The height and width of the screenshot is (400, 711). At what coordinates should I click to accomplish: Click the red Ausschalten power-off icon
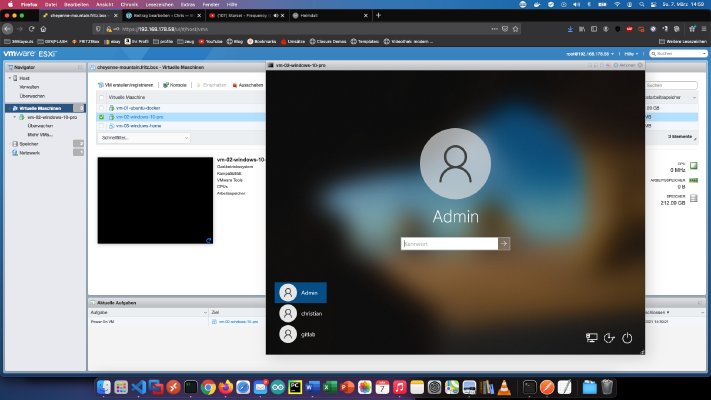click(235, 85)
